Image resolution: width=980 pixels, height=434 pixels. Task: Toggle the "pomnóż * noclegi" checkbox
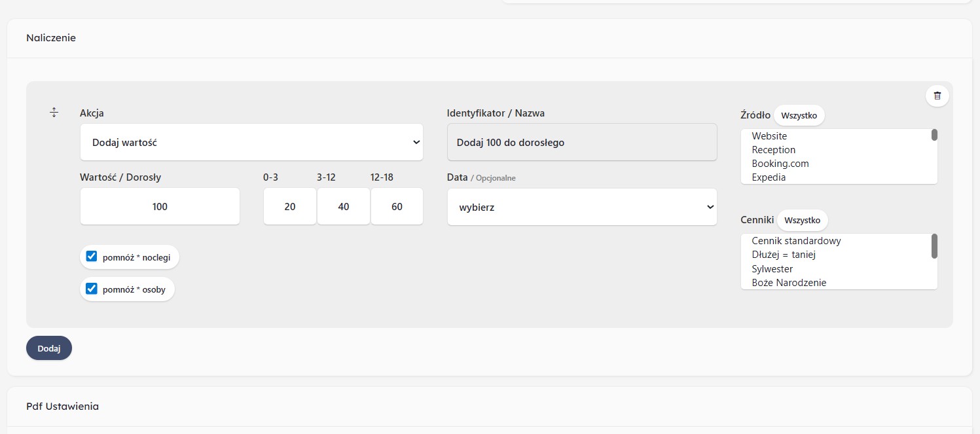[x=92, y=257]
